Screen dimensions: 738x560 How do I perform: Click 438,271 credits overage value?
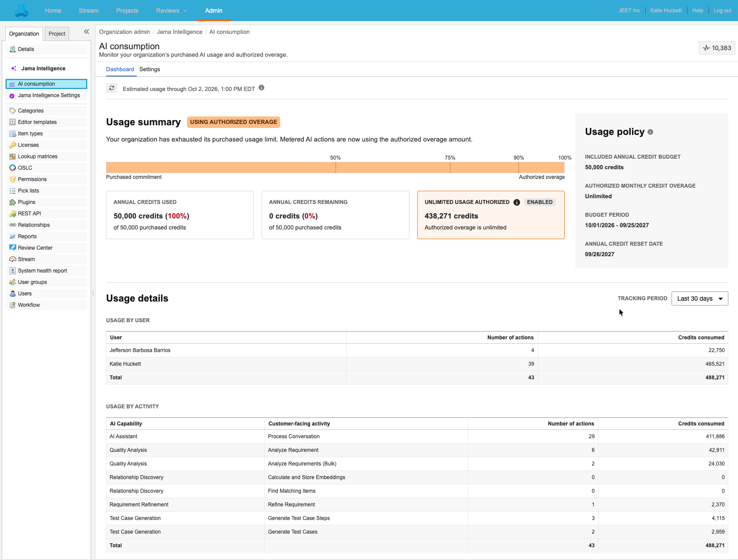click(451, 216)
